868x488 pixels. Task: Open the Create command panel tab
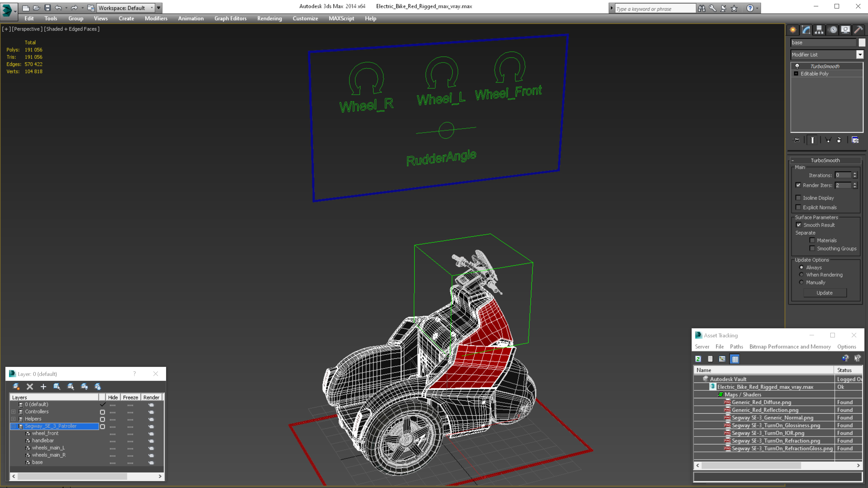793,30
